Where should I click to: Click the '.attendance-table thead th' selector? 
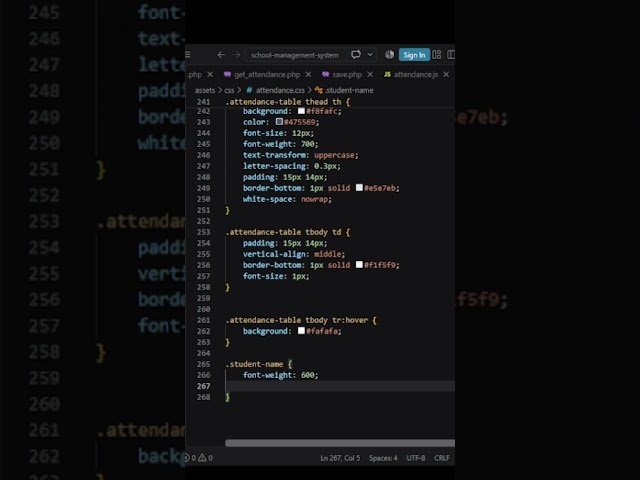[284, 102]
